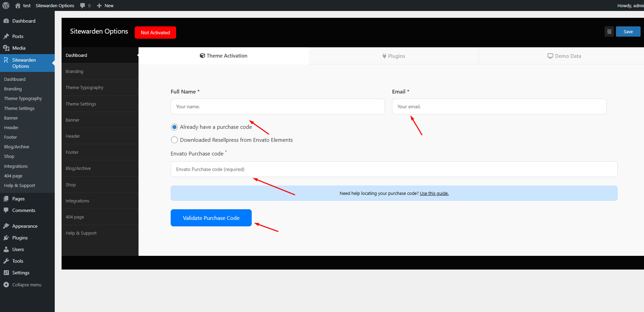The height and width of the screenshot is (312, 644).
Task: Open Footer in the options panel menu
Action: (x=100, y=152)
